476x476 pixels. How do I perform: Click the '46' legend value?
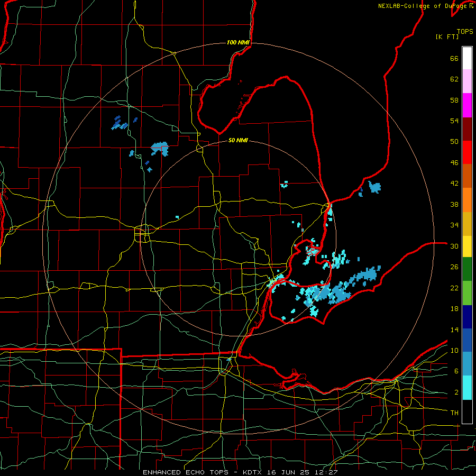454,163
